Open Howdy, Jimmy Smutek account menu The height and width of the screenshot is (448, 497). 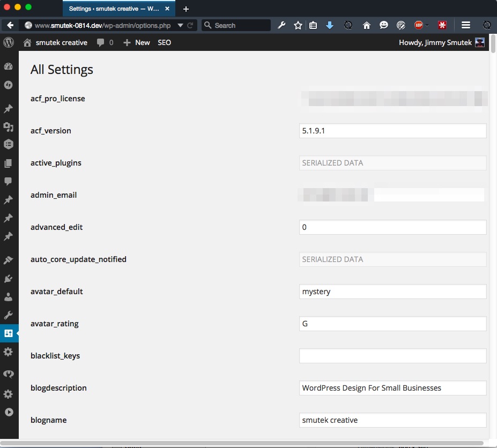[442, 42]
